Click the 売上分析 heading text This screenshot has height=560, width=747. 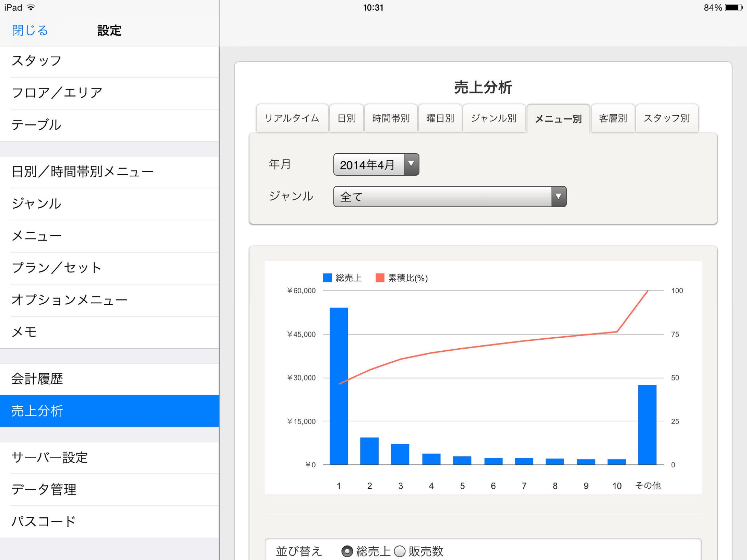483,87
